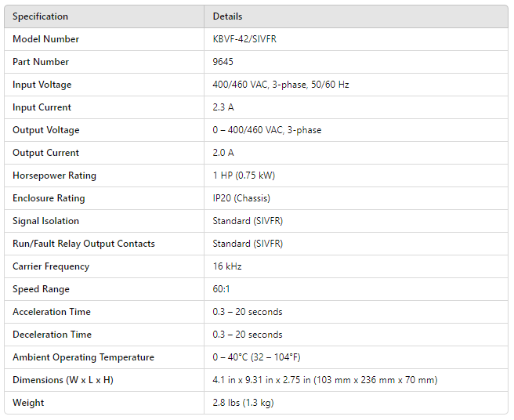Screen dimensions: 514x420
Task: Select the Output Voltage row label
Action: click(45, 130)
